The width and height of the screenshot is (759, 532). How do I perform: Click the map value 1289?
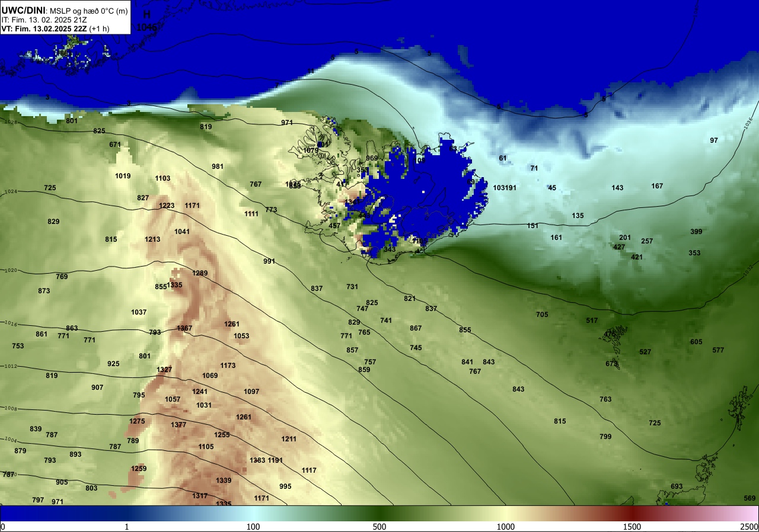[200, 273]
